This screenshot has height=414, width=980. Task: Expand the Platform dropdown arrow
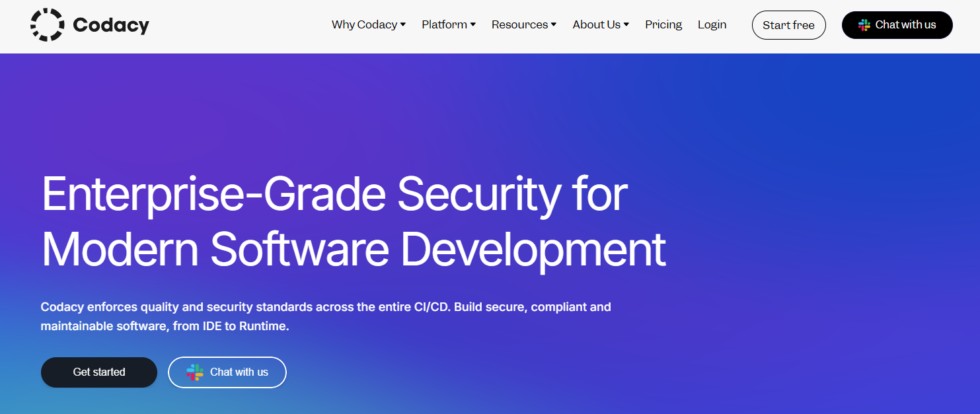(473, 25)
